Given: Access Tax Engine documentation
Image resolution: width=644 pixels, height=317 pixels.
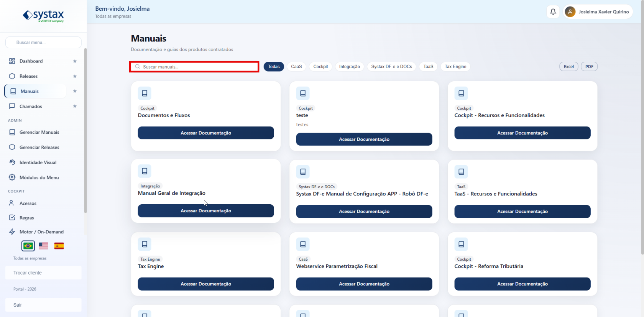Looking at the screenshot, I should click(206, 284).
